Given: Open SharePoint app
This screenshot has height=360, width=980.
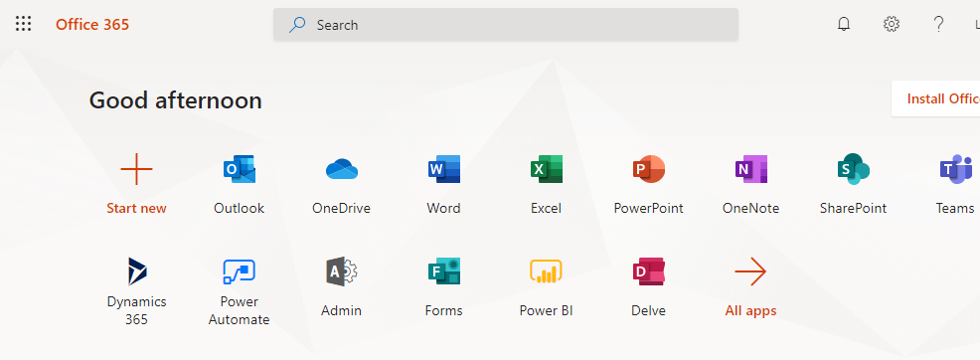Looking at the screenshot, I should pos(853,169).
